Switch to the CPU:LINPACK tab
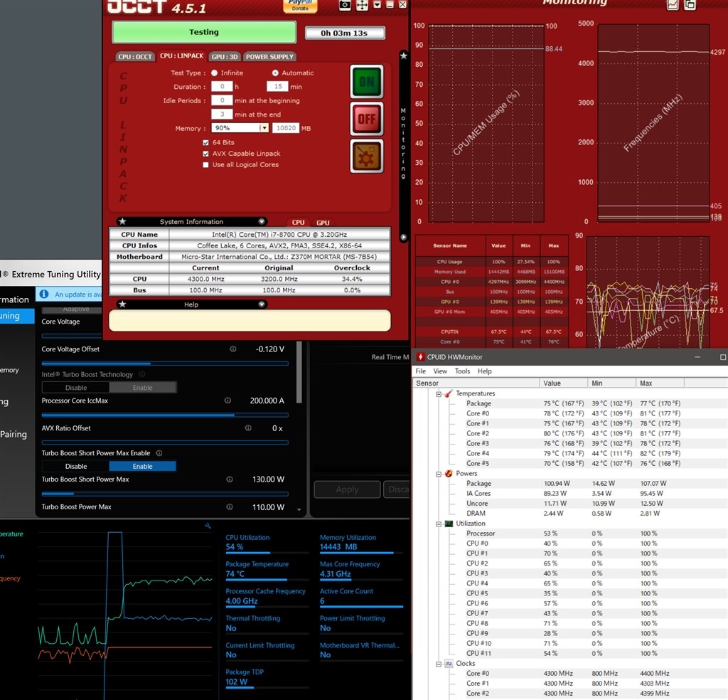 (x=181, y=55)
